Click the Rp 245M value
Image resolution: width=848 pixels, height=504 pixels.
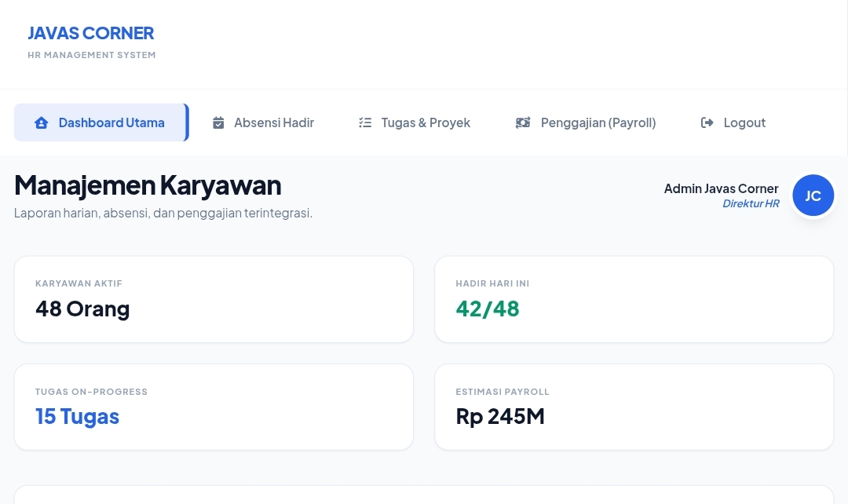click(499, 416)
